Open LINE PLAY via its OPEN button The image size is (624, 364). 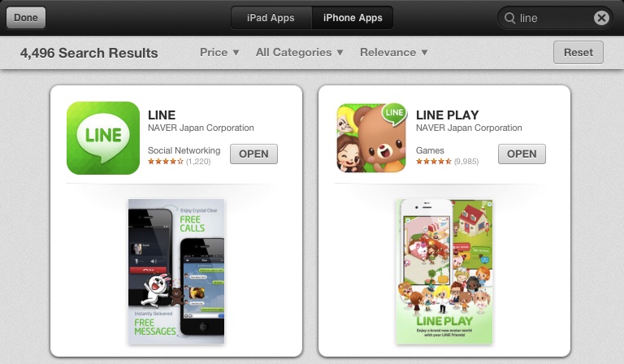coord(522,154)
